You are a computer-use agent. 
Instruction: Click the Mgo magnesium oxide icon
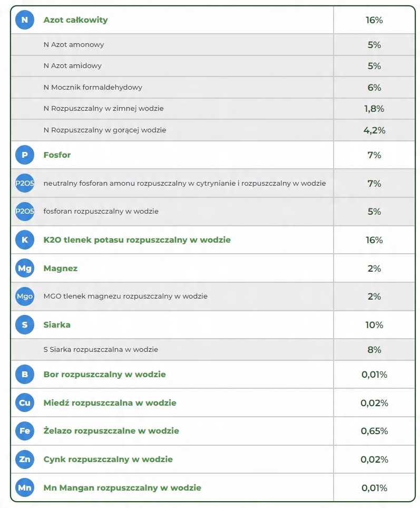(25, 296)
